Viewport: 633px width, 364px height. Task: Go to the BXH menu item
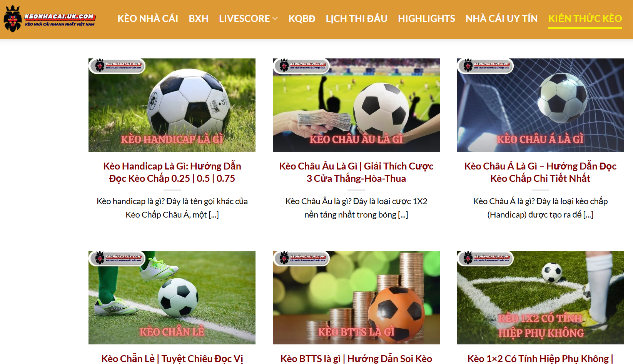pyautogui.click(x=199, y=18)
